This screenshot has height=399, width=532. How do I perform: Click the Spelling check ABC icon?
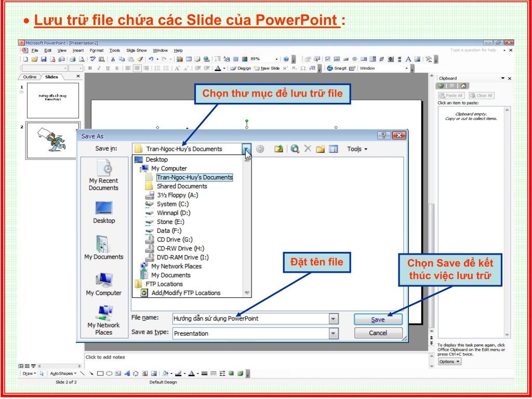click(x=92, y=59)
